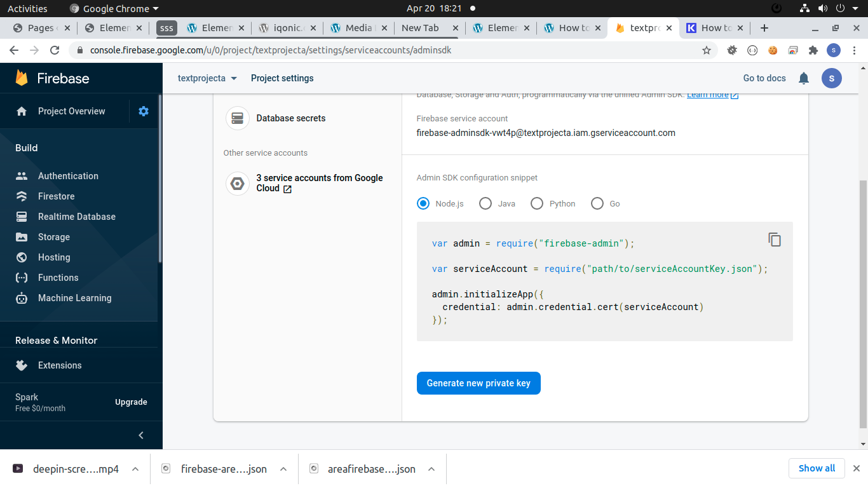Collapse the sidebar with the chevron
This screenshot has height=488, width=868.
pos(141,435)
